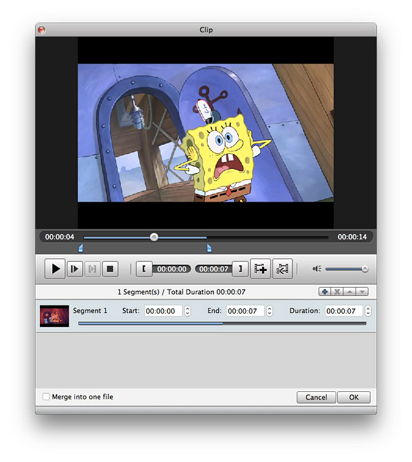The height and width of the screenshot is (462, 412).
Task: Play the video clip
Action: (x=55, y=268)
